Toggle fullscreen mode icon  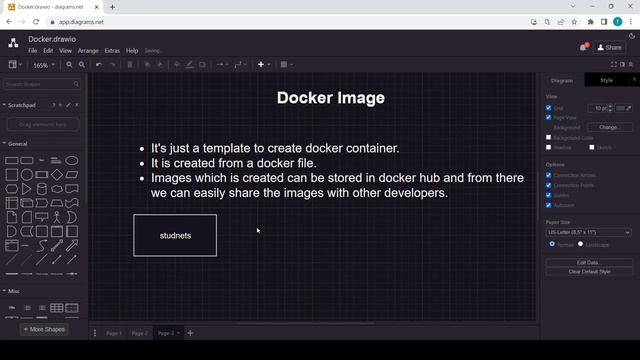pos(613,64)
